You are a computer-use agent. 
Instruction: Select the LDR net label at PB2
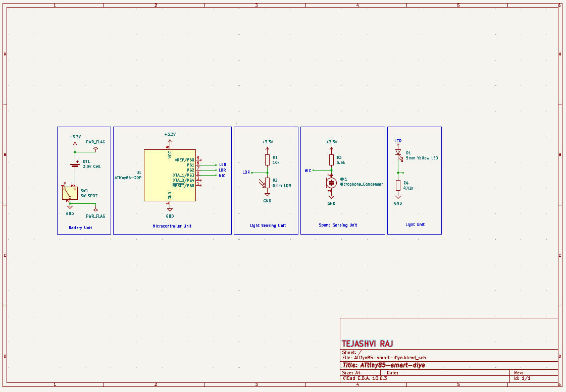coord(222,170)
